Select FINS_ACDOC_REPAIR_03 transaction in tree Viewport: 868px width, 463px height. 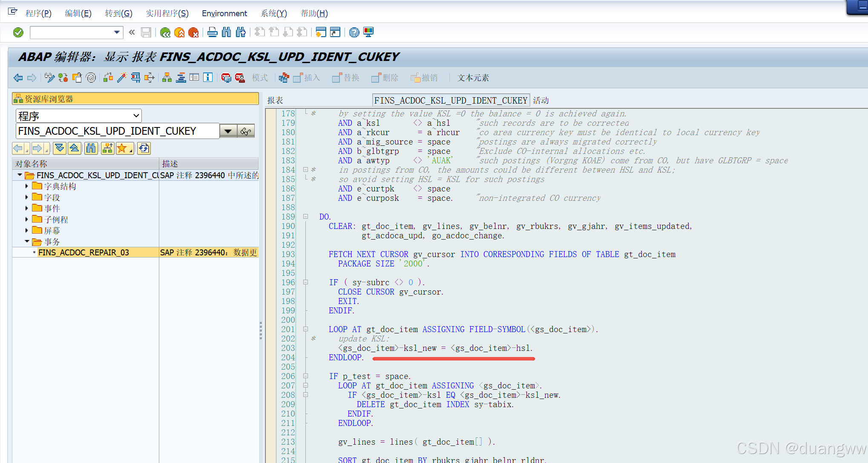tap(83, 252)
